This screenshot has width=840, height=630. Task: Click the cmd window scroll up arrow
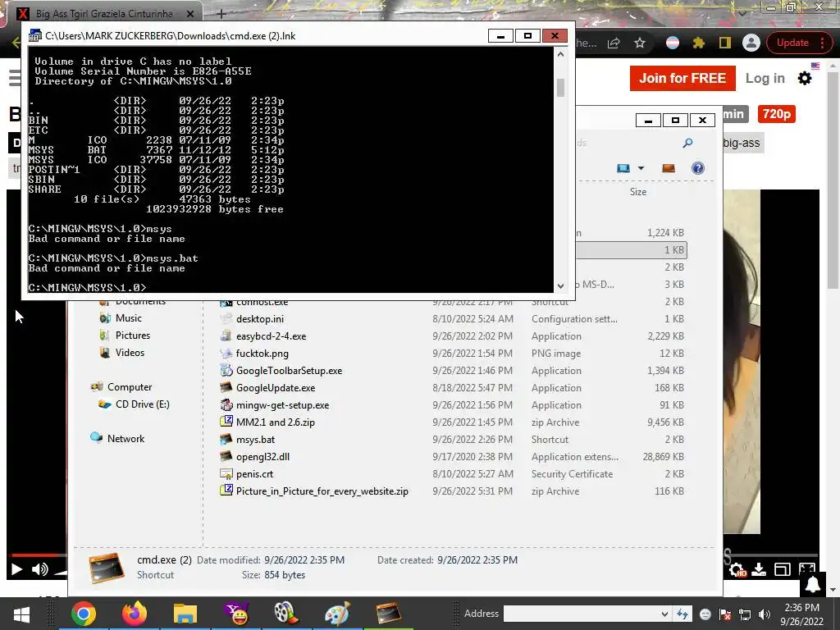(560, 54)
